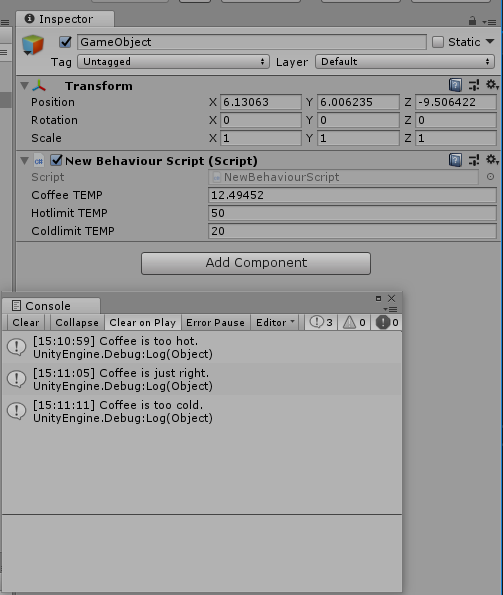Viewport: 503px width, 595px height.
Task: Click the Rotation label
Action: [x=54, y=120]
